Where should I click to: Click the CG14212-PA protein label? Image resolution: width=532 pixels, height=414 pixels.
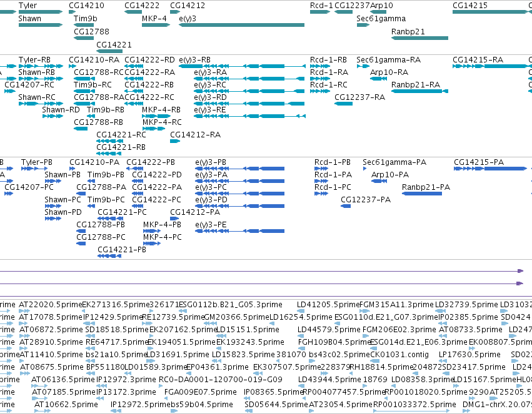point(195,212)
